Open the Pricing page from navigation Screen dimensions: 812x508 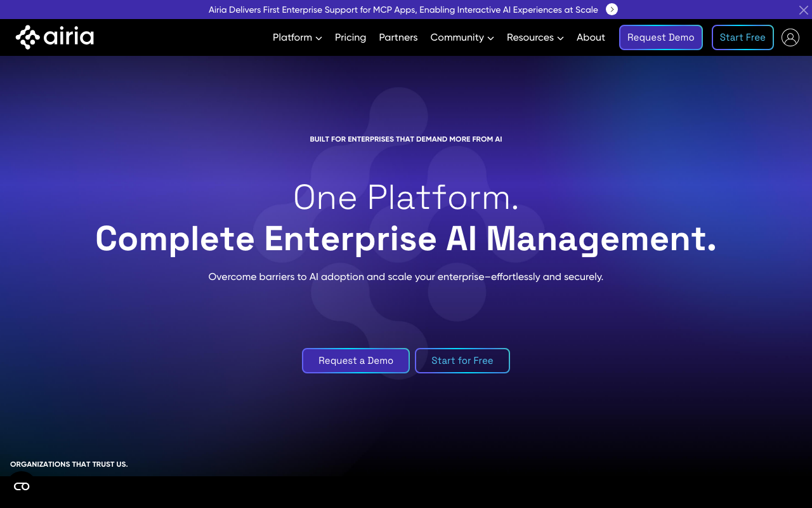coord(350,37)
